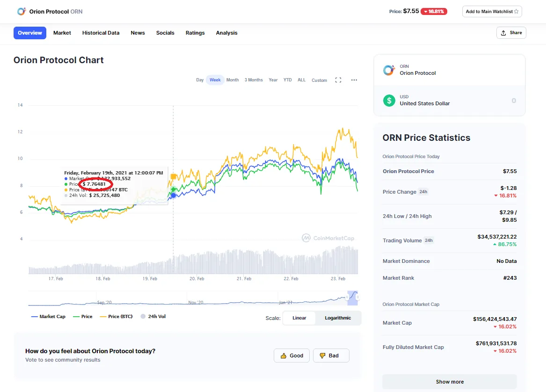Select 3 Months chart range

click(254, 80)
